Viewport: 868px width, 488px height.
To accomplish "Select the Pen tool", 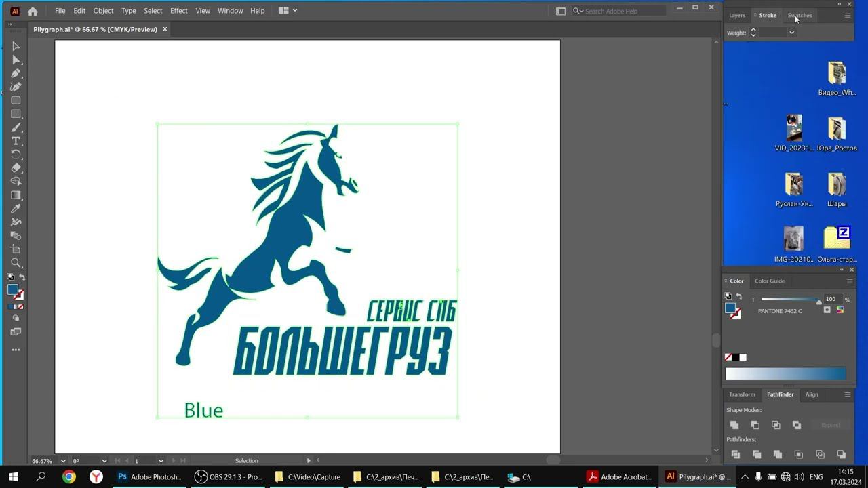I will pyautogui.click(x=16, y=73).
